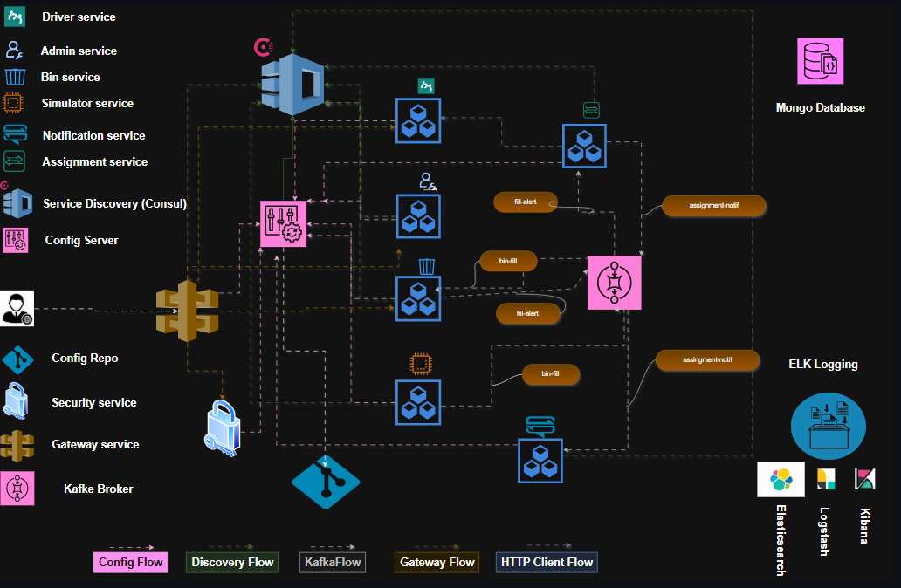Select the Simulator service legend label

(87, 103)
